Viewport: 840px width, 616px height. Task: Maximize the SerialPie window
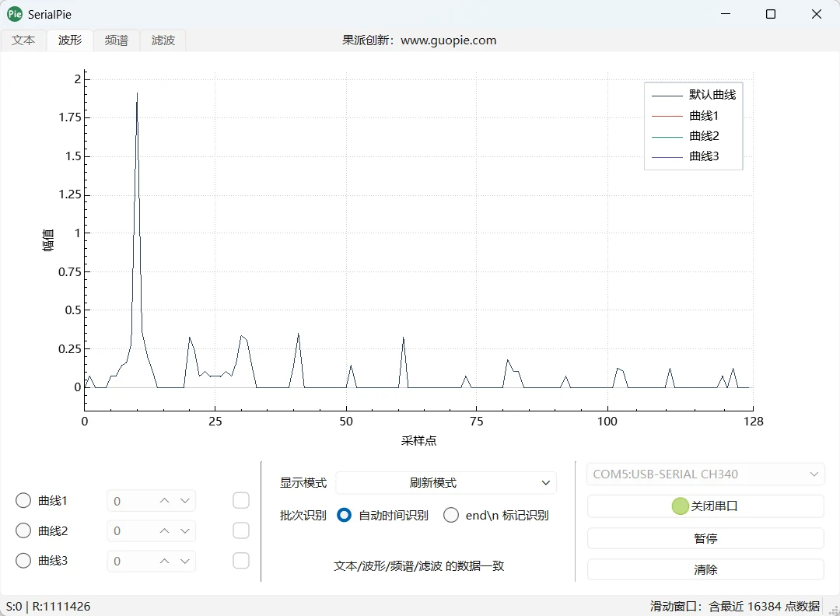770,14
